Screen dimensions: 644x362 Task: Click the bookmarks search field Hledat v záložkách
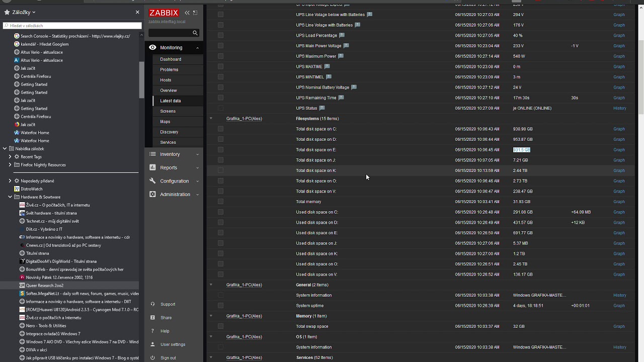tap(72, 26)
